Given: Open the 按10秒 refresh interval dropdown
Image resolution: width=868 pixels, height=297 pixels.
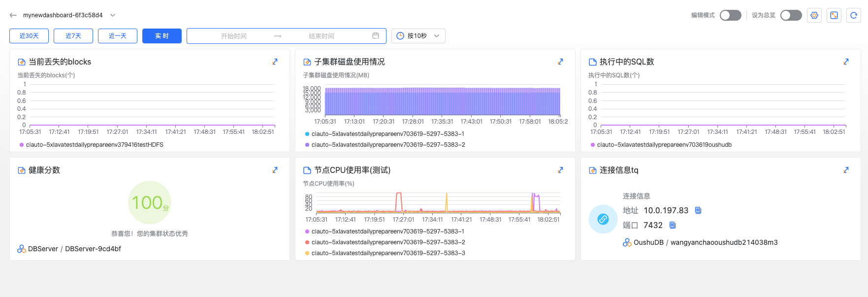Looking at the screenshot, I should (x=418, y=36).
